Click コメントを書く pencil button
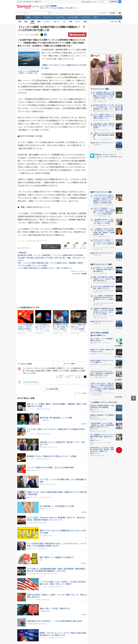The width and height of the screenshot is (138, 644). point(69,364)
